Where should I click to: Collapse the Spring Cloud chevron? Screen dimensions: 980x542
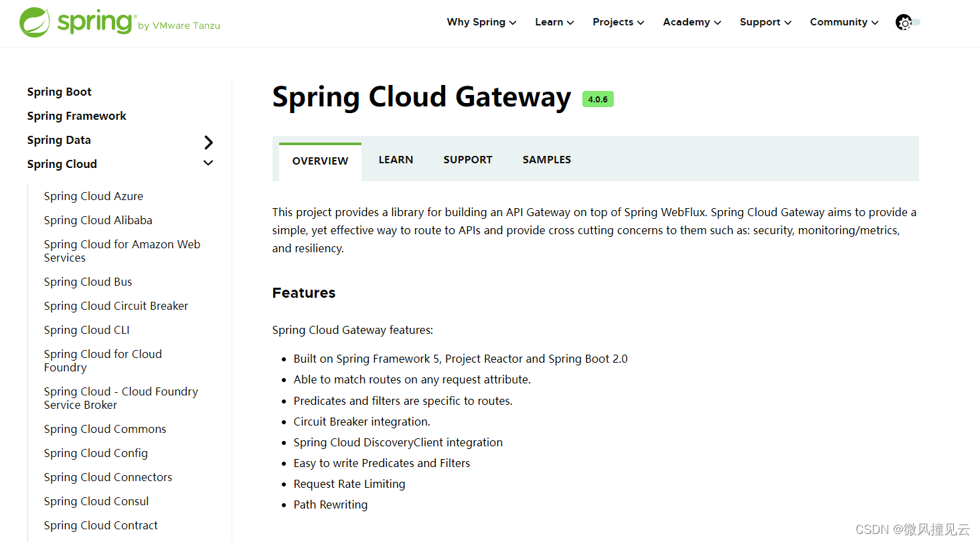coord(208,163)
